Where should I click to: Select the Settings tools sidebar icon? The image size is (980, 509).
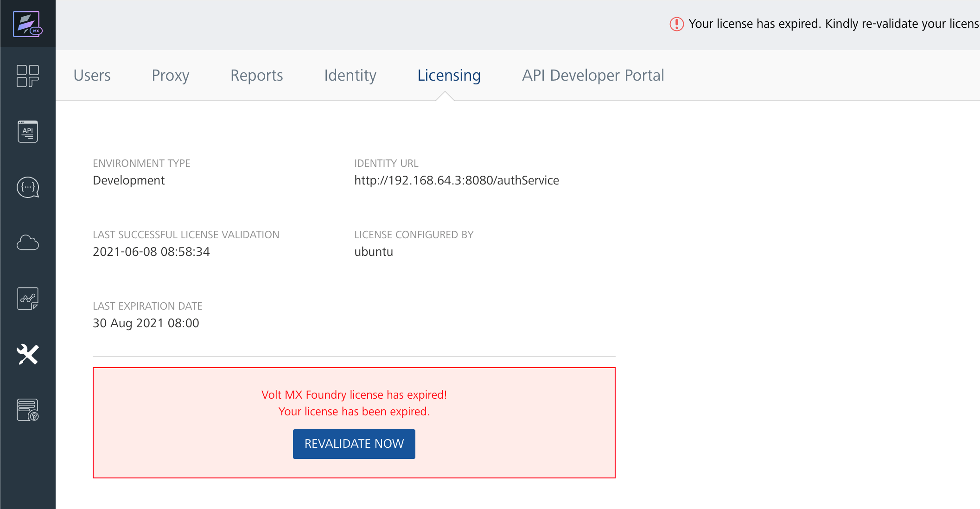tap(28, 354)
